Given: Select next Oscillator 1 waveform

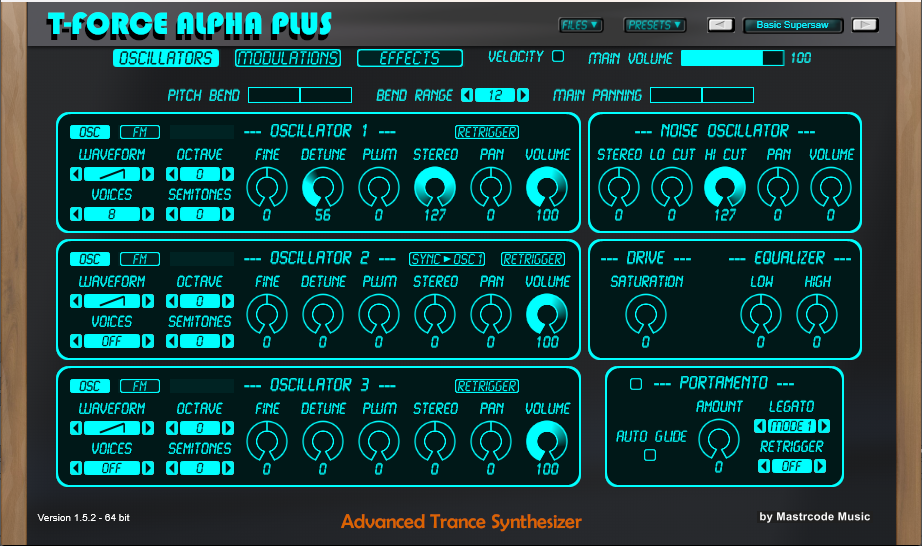Looking at the screenshot, I should tap(148, 174).
